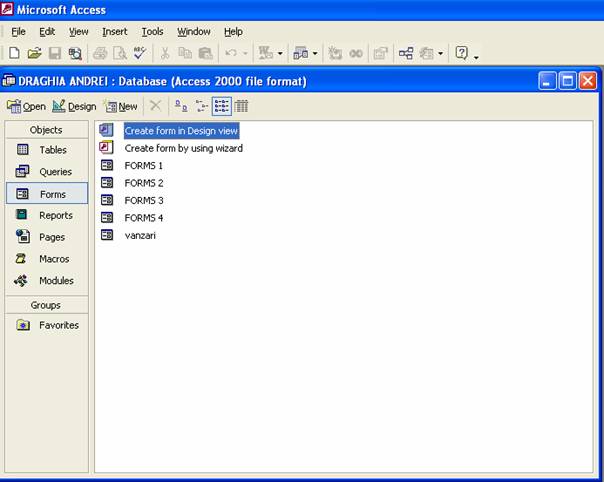This screenshot has width=604, height=482.
Task: Switch to Large Icons view
Action: pos(181,106)
